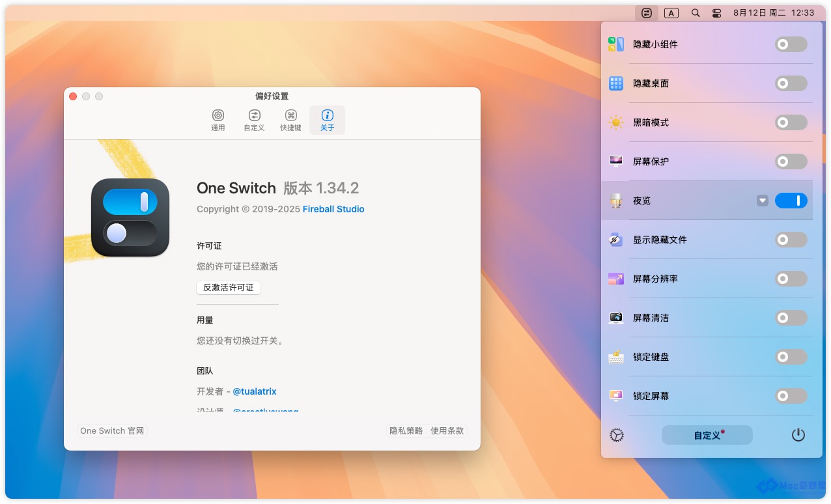The width and height of the screenshot is (831, 504).
Task: Click the One Switch app logo in About
Action: point(130,217)
